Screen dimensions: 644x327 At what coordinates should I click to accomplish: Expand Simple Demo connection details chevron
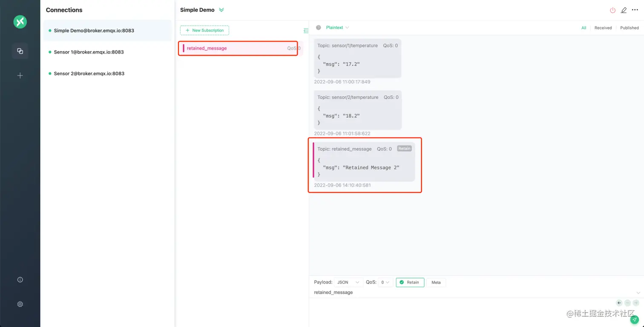221,10
